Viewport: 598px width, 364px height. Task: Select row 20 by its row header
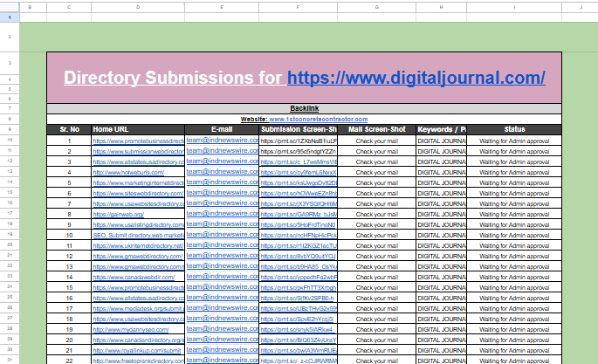pyautogui.click(x=10, y=244)
